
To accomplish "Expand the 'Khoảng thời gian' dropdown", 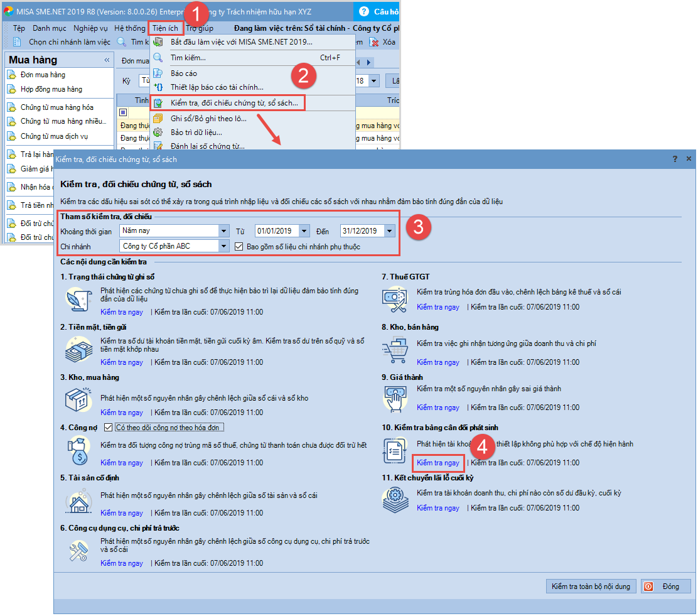I will [x=224, y=231].
